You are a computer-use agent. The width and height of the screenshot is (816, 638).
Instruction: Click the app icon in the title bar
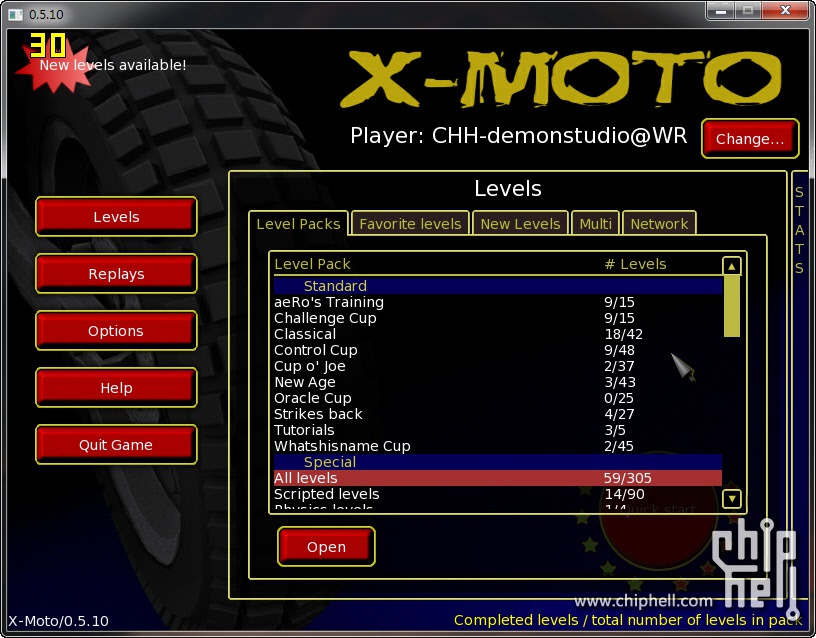point(16,14)
